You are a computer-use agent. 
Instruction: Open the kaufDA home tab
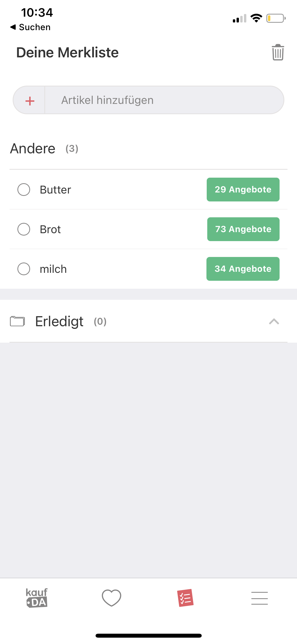tap(37, 598)
